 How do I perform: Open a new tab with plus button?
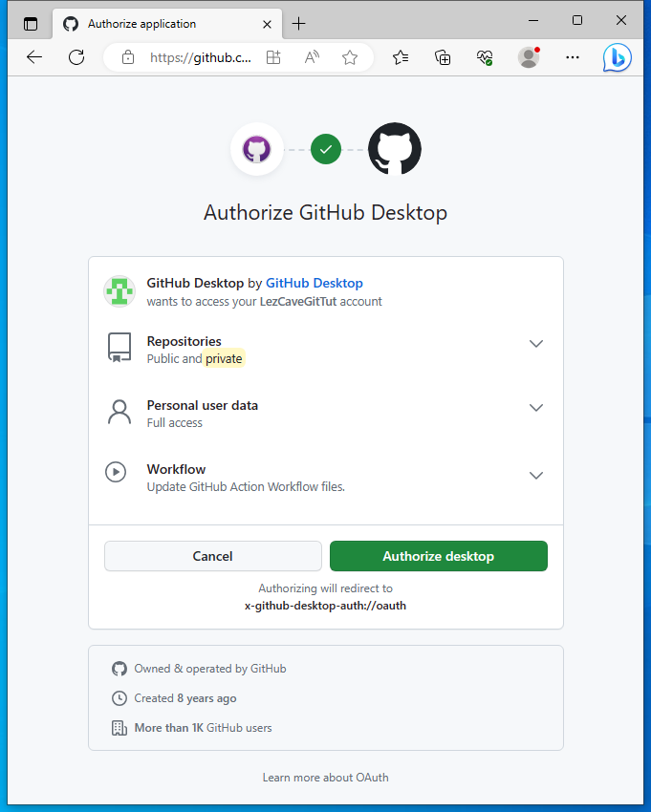[x=299, y=23]
